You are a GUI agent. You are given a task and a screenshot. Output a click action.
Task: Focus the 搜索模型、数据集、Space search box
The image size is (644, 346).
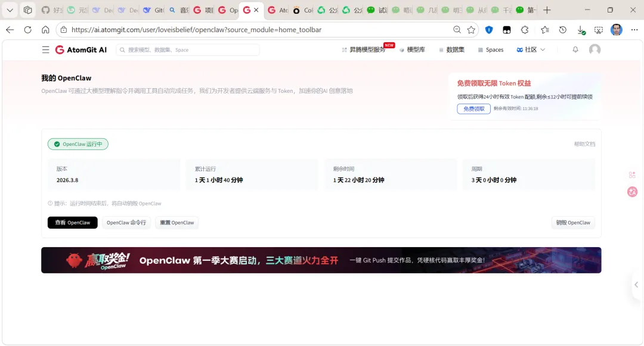(x=188, y=49)
